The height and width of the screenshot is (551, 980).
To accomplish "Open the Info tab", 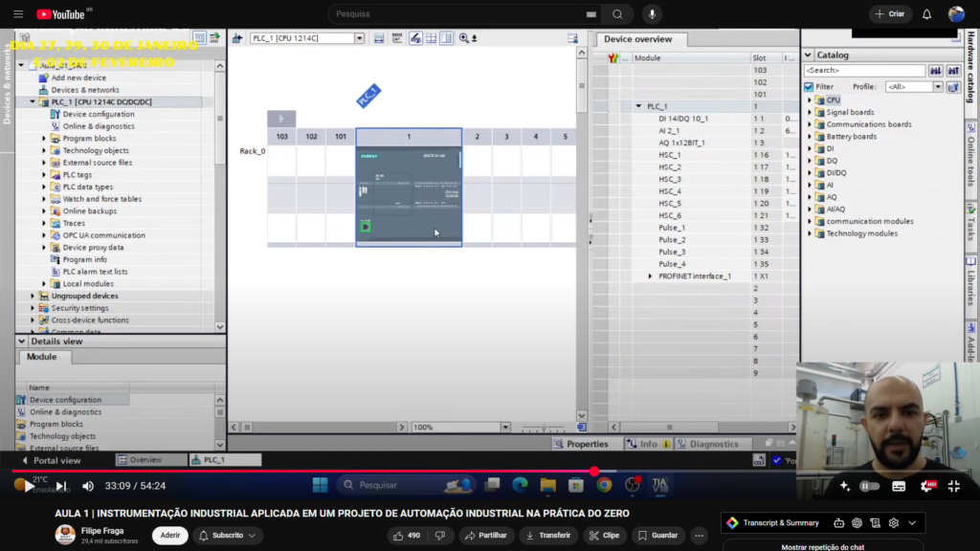I will [x=648, y=444].
